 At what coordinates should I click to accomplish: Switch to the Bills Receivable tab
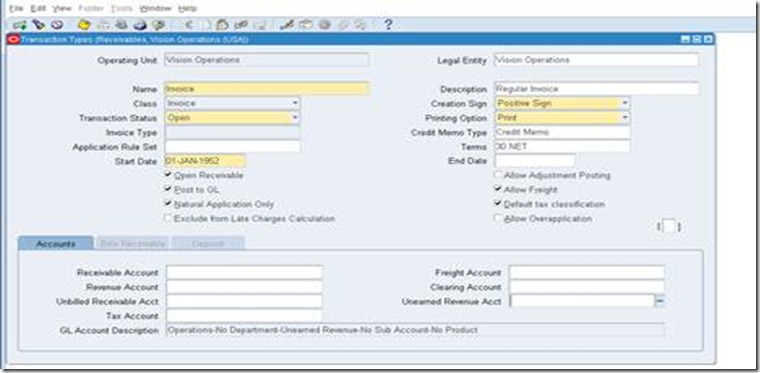pos(133,243)
